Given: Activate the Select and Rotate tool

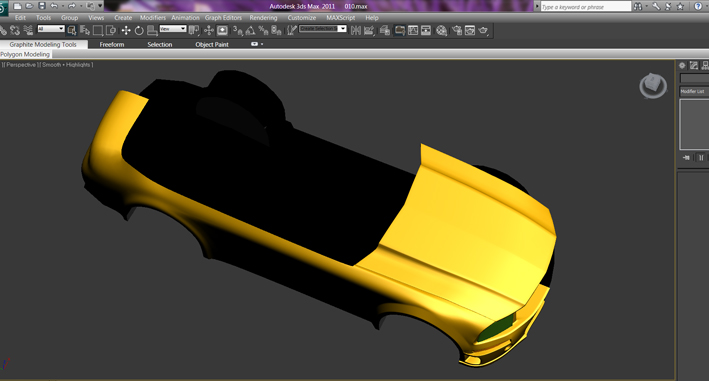Looking at the screenshot, I should (x=139, y=30).
